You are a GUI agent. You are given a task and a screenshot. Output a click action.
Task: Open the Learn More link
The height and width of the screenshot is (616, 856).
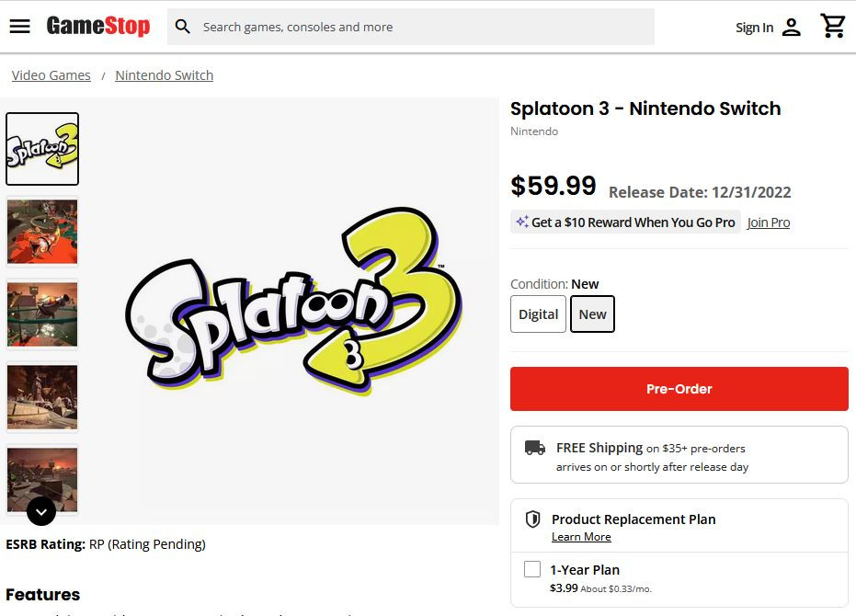[581, 537]
